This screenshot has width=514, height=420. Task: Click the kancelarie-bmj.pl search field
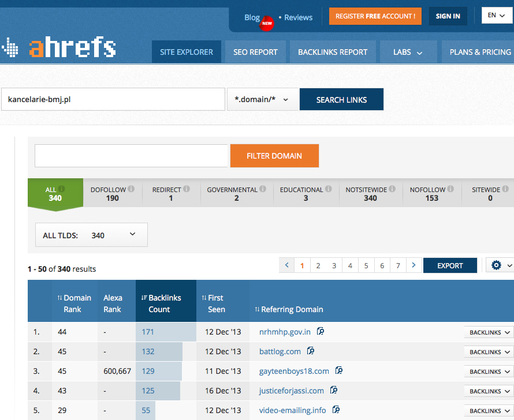click(113, 99)
